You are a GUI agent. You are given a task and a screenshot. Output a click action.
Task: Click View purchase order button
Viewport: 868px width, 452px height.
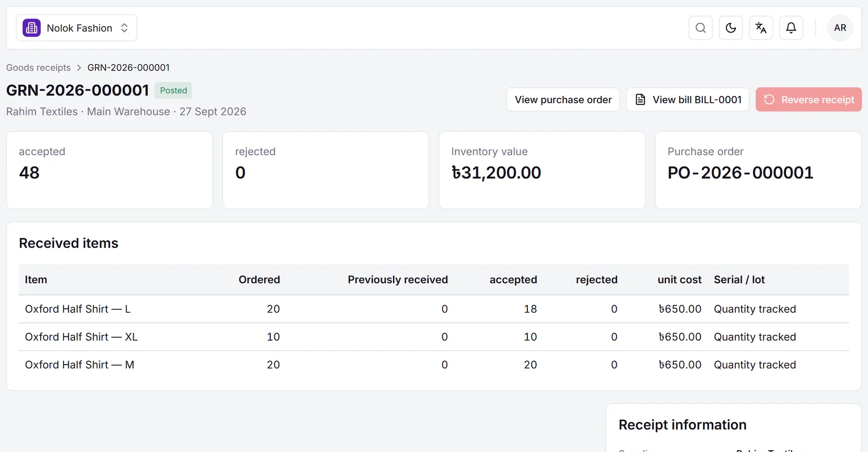click(x=563, y=100)
